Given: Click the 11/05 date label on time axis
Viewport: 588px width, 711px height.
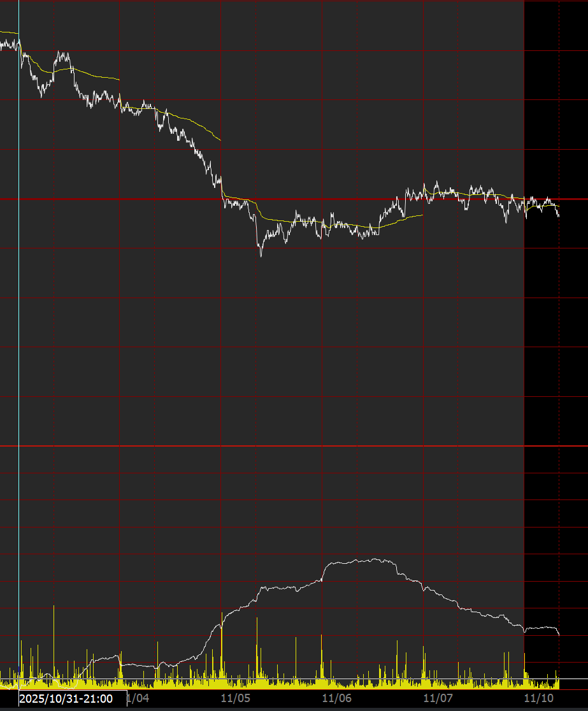Looking at the screenshot, I should tap(235, 699).
